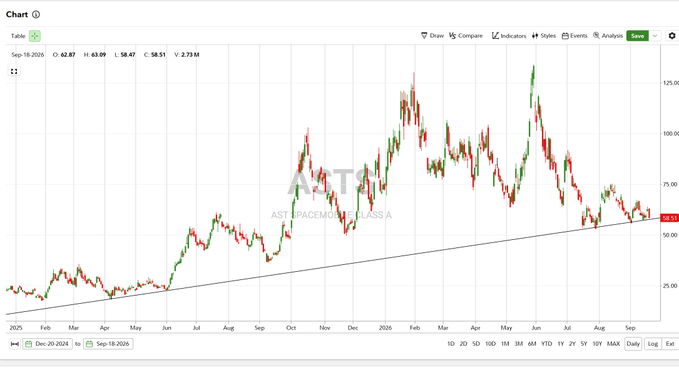The image size is (679, 377).
Task: Open the Daily frequency selector
Action: click(x=633, y=344)
